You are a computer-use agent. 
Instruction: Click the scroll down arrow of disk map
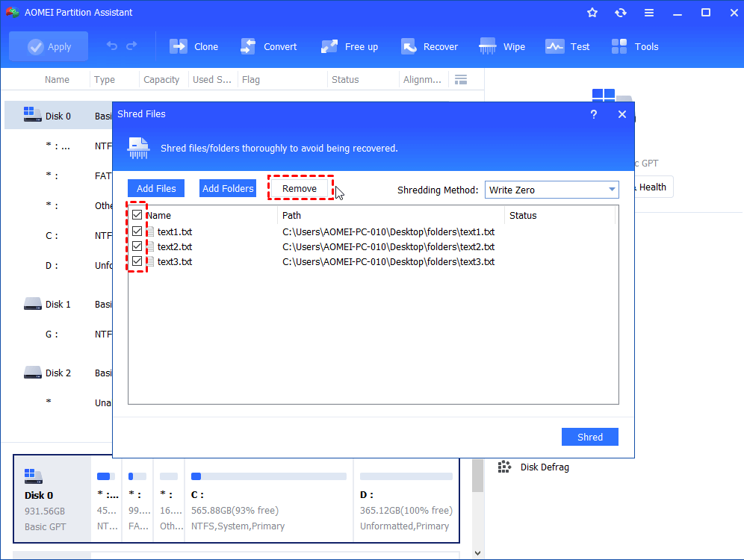pyautogui.click(x=477, y=553)
